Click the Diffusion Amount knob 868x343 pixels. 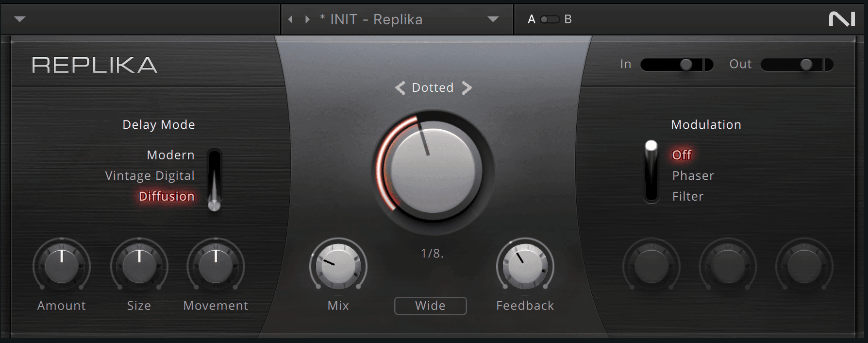click(62, 265)
